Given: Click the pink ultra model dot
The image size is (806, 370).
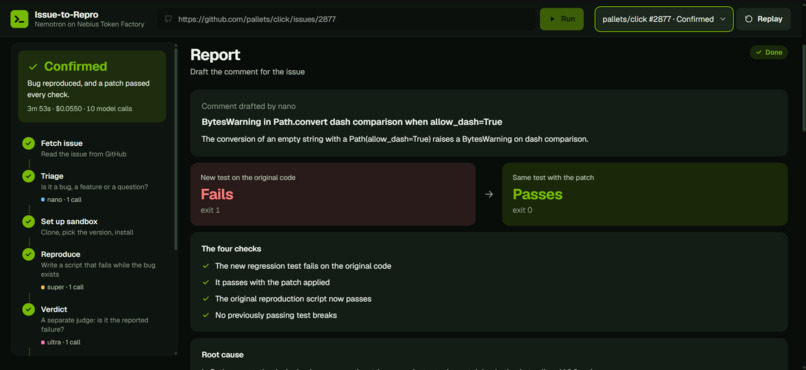Looking at the screenshot, I should [x=43, y=342].
